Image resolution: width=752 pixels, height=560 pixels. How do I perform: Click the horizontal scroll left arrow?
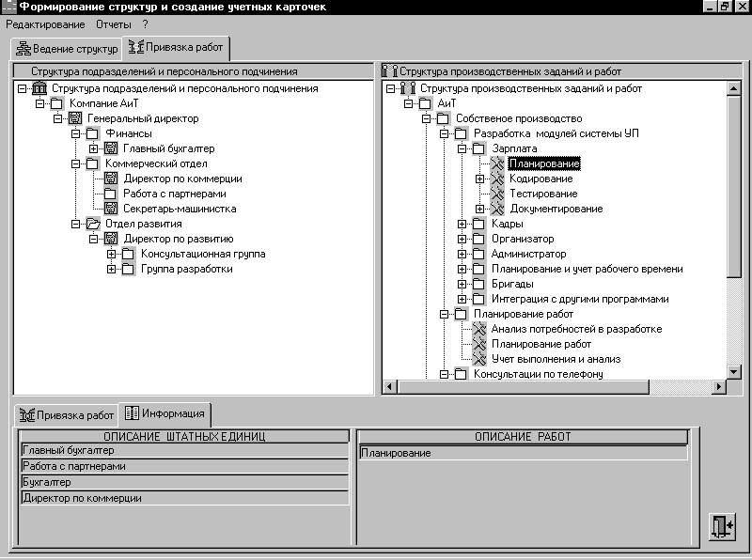pos(390,387)
